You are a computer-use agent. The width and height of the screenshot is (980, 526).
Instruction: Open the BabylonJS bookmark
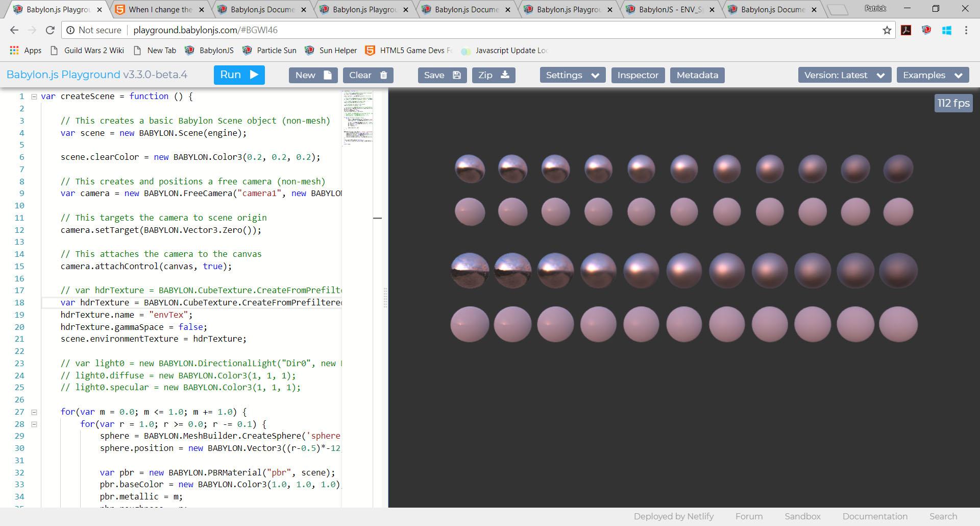(209, 50)
